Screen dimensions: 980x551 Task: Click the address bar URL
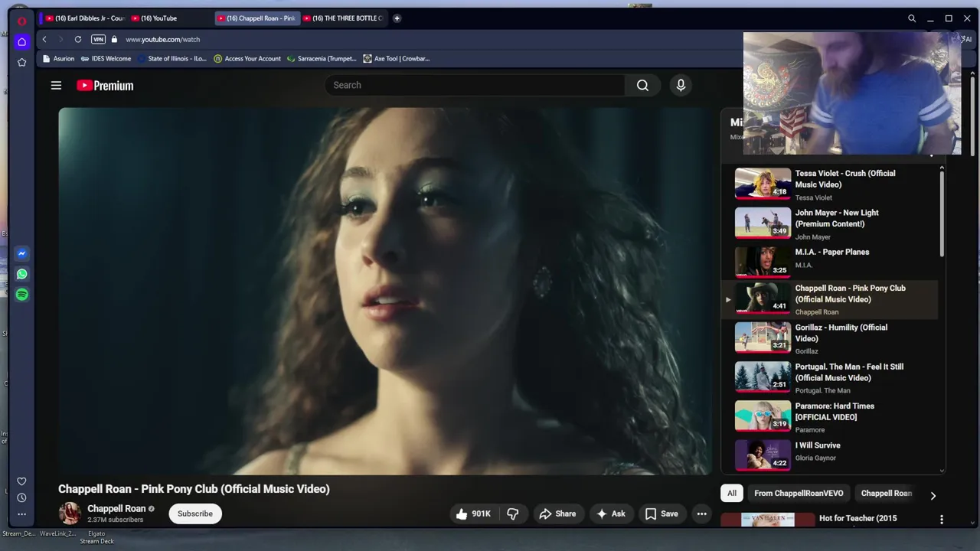pyautogui.click(x=162, y=39)
